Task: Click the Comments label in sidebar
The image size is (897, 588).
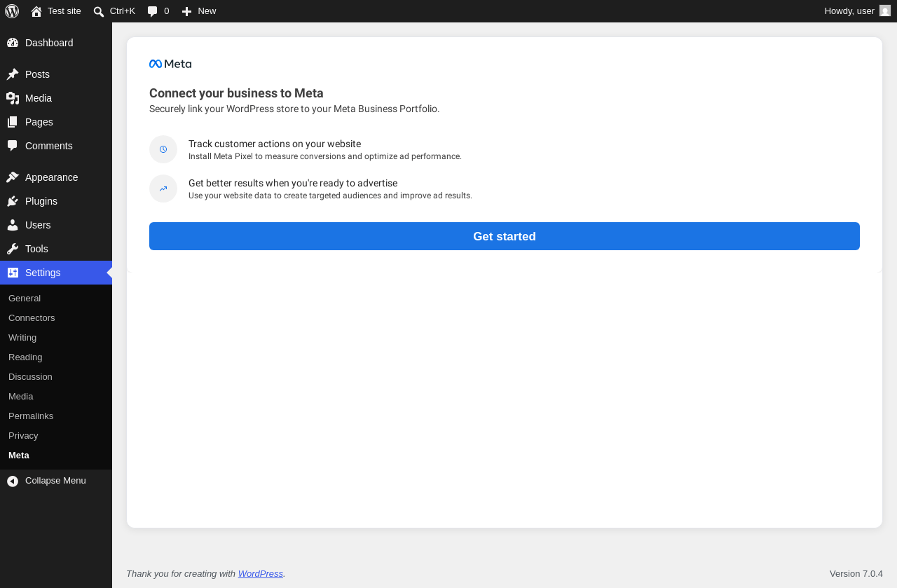Action: pos(49,146)
